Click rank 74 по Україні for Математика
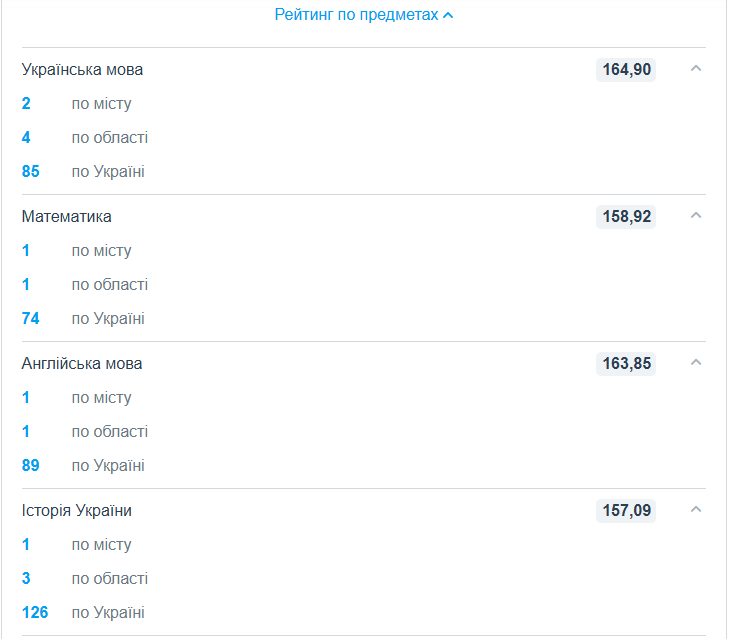This screenshot has width=729, height=639. [31, 318]
